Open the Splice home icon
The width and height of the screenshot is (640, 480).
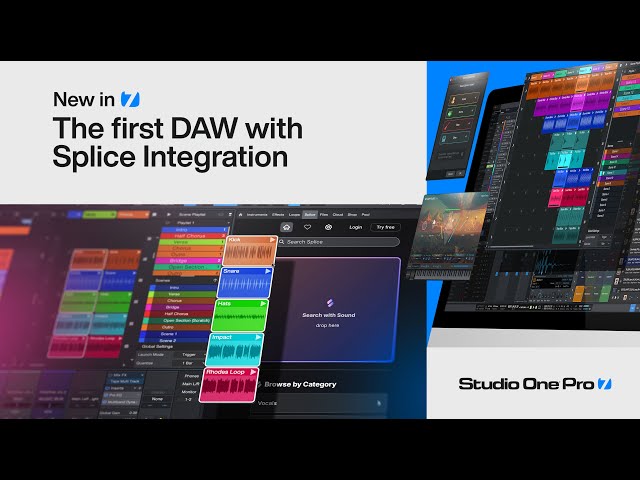coord(287,227)
